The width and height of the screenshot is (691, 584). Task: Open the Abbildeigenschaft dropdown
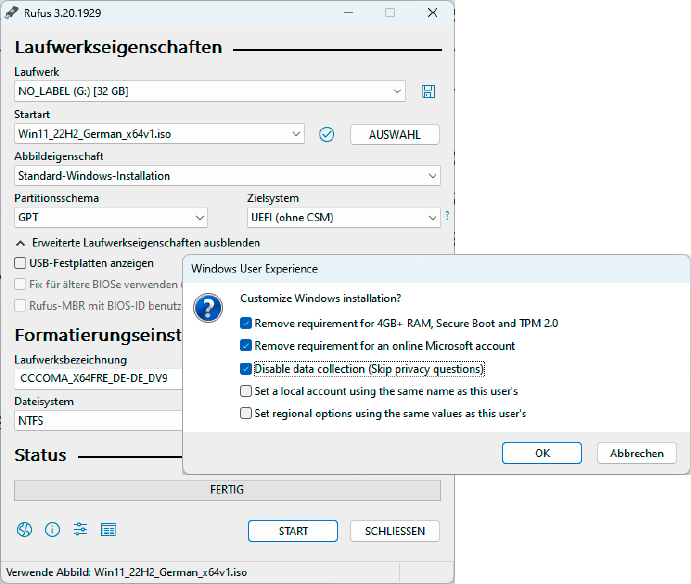[x=227, y=176]
